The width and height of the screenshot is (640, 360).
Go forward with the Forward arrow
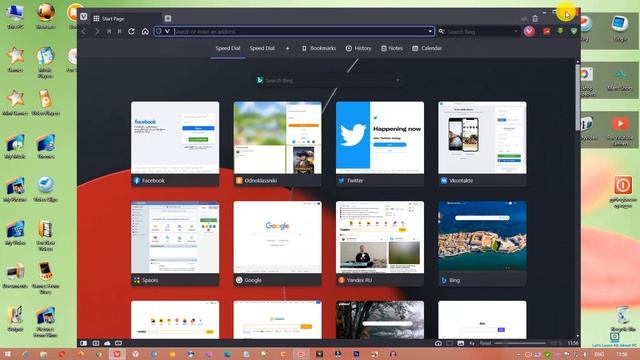97,31
